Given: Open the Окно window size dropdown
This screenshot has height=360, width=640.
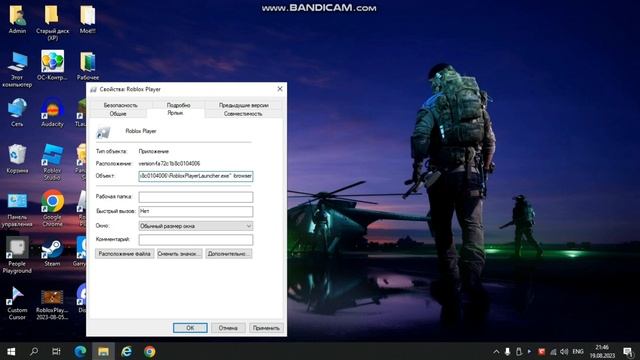Looking at the screenshot, I should coord(196,226).
